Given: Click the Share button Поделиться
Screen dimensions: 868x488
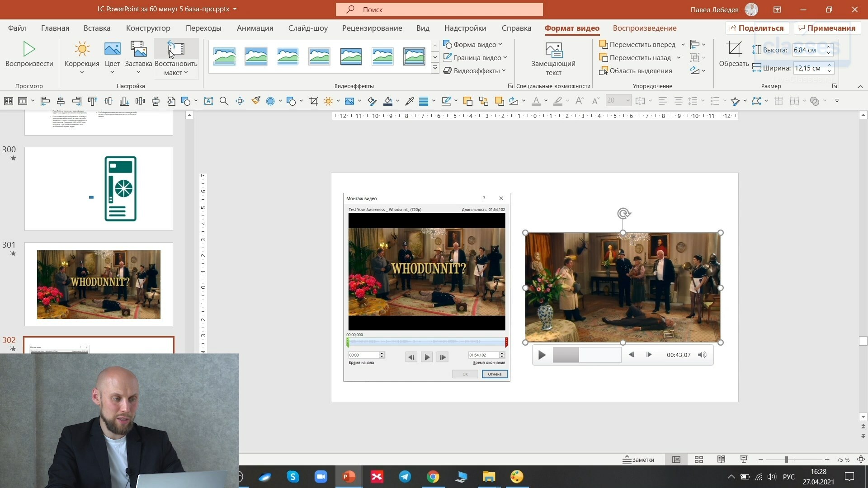Looking at the screenshot, I should (757, 28).
